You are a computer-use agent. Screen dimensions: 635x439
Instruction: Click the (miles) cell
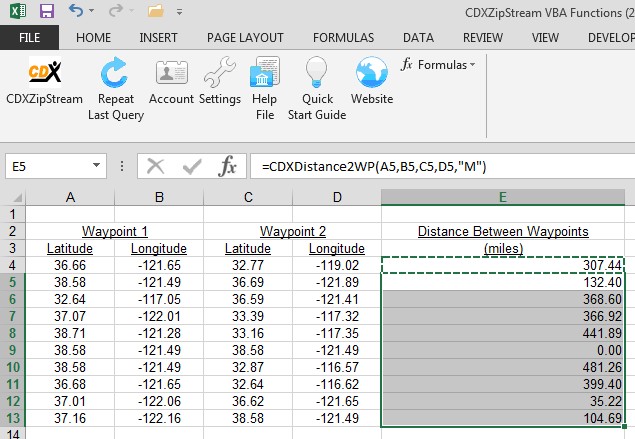click(x=503, y=248)
